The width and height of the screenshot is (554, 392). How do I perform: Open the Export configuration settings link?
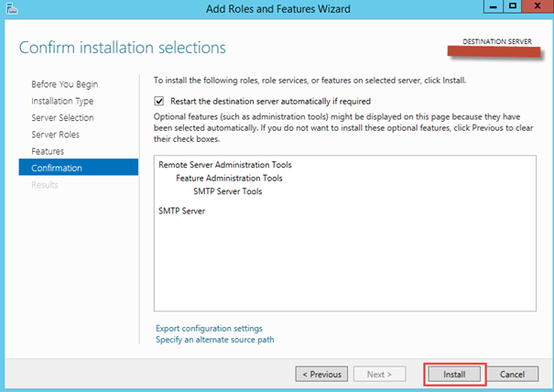[x=209, y=328]
